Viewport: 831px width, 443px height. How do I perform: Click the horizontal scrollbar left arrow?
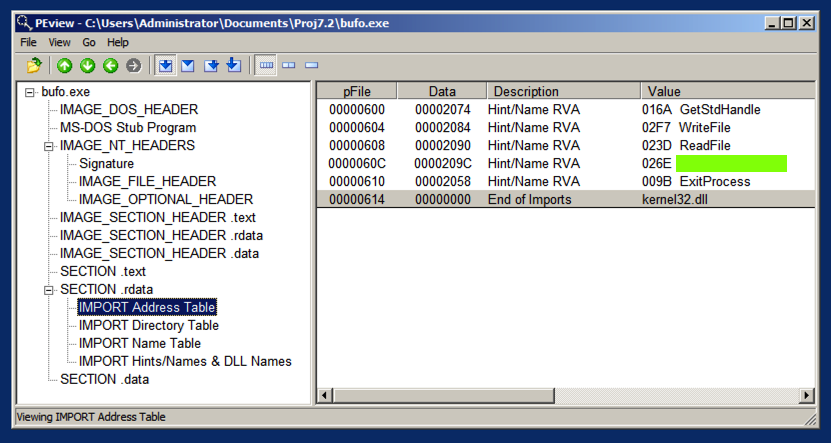click(325, 395)
